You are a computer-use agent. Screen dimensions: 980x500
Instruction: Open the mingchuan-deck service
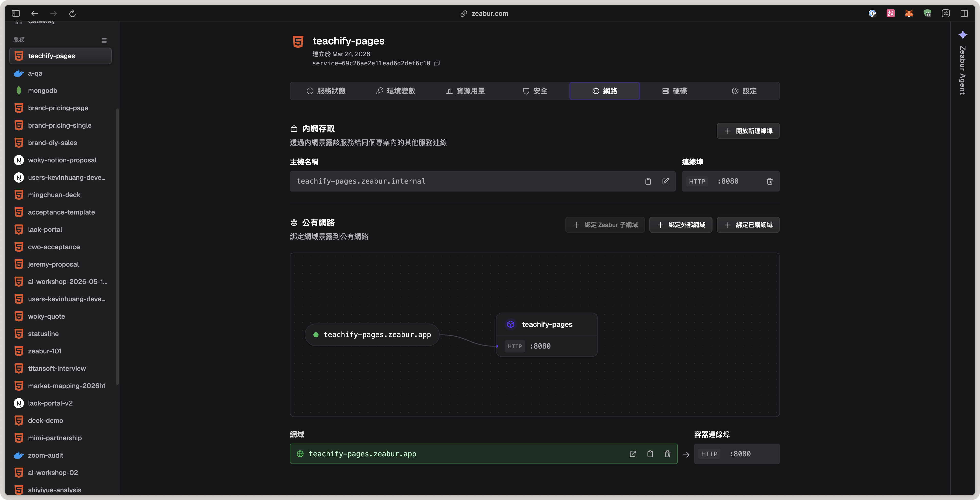coord(60,195)
